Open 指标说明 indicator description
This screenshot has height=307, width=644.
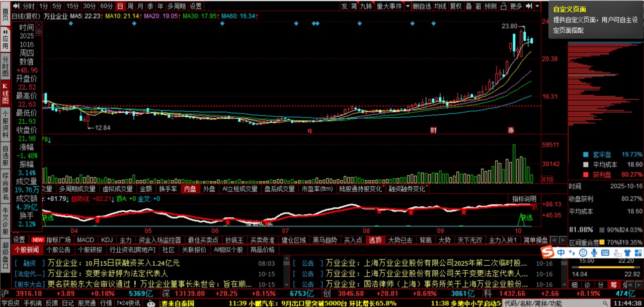(x=524, y=199)
